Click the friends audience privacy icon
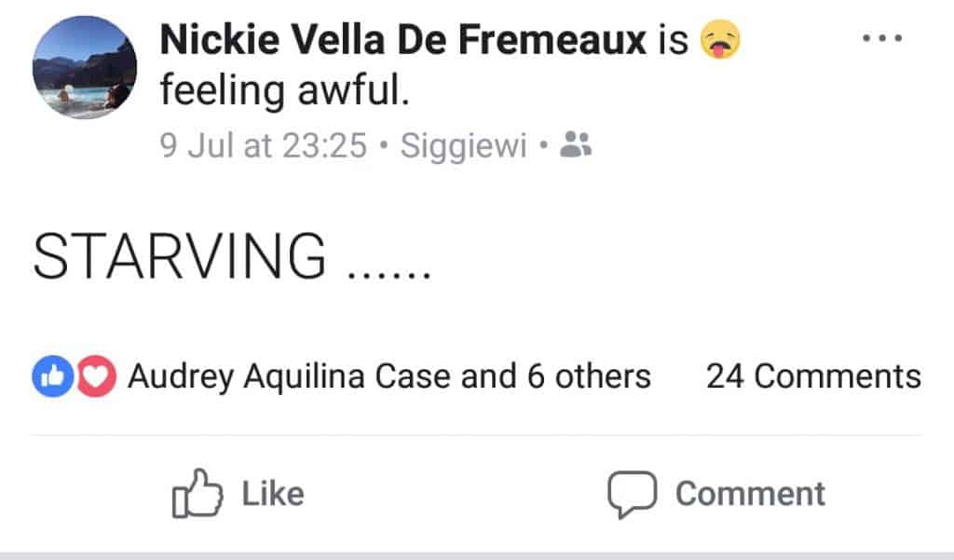Screen dimensions: 954x560 coord(577,144)
